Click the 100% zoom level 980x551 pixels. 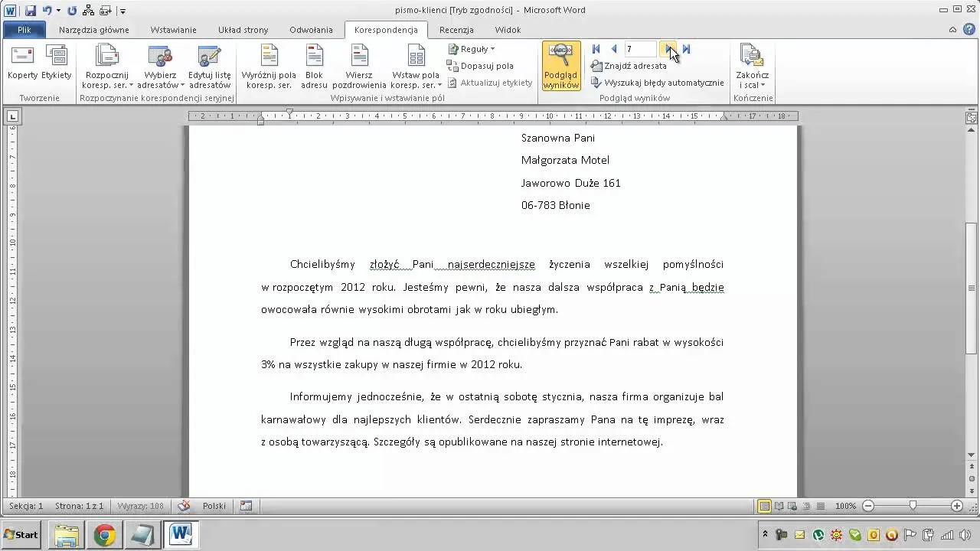(x=845, y=506)
